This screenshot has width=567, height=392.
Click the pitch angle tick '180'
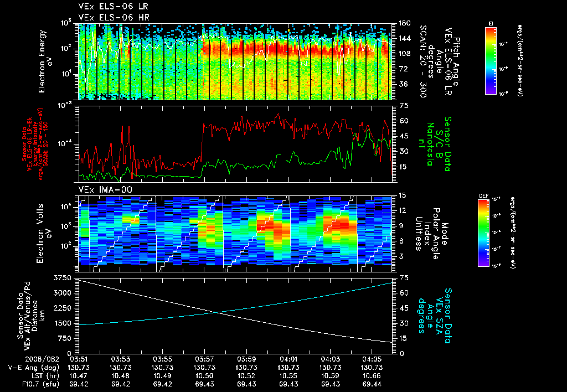pyautogui.click(x=404, y=23)
